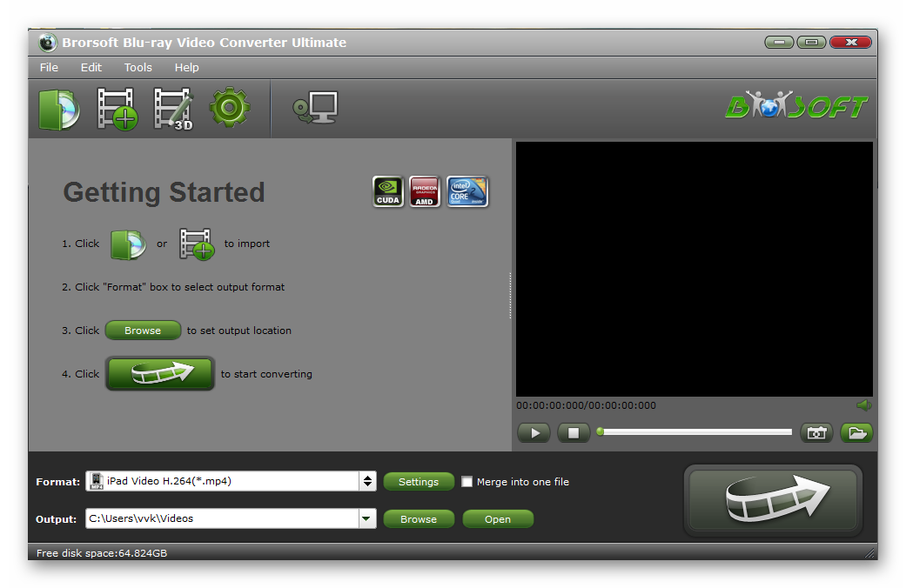Viewport: 906px width, 588px height.
Task: Click the Load Disc toolbar icon
Action: 59,110
